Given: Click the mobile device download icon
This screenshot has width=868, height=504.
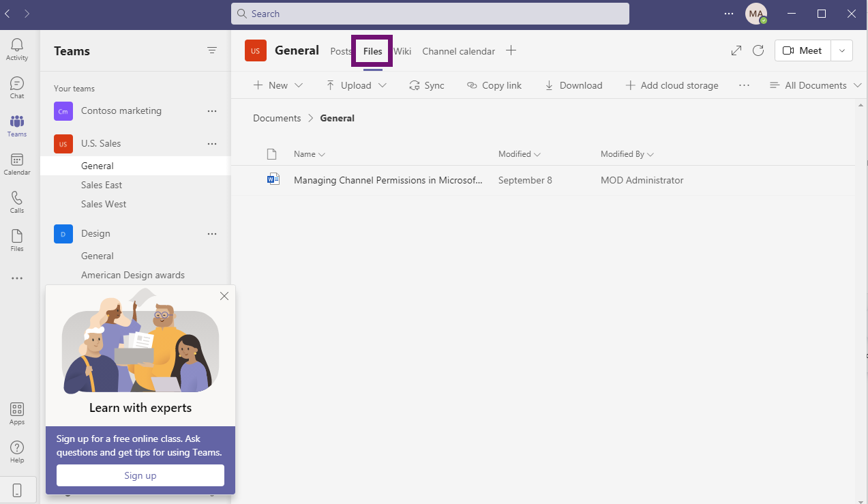Looking at the screenshot, I should (x=17, y=490).
